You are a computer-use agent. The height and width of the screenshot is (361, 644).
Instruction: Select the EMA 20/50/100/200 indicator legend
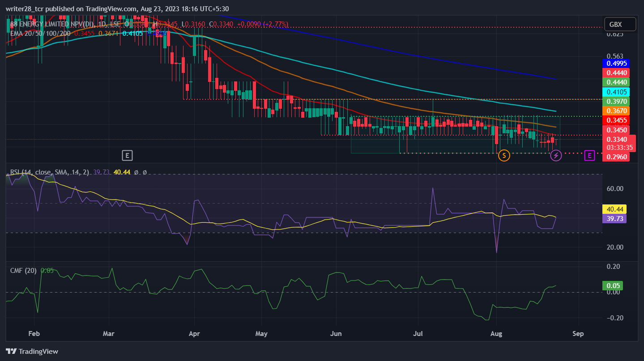click(40, 33)
